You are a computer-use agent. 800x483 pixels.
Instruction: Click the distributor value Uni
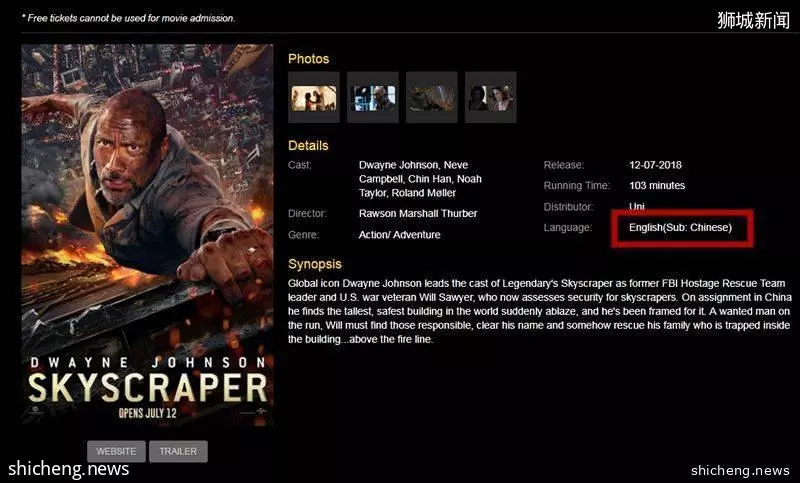(637, 207)
